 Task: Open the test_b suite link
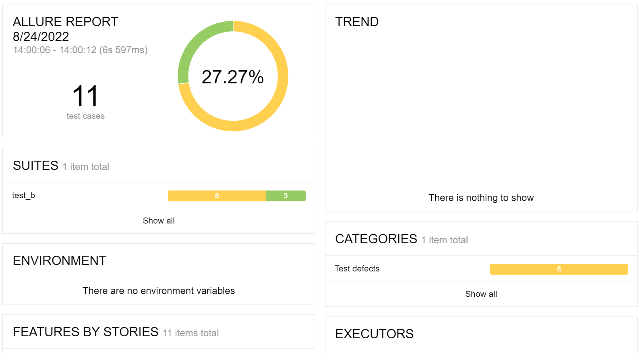(x=23, y=195)
